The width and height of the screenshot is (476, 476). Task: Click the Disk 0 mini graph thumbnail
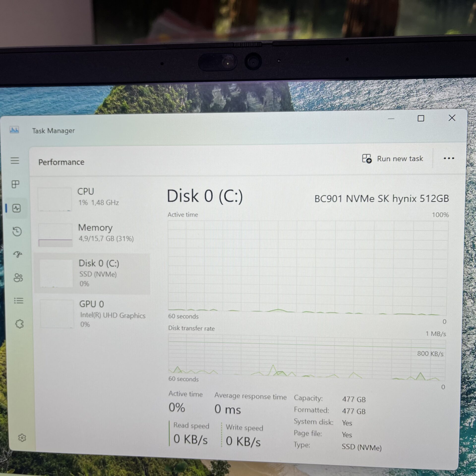pyautogui.click(x=56, y=273)
